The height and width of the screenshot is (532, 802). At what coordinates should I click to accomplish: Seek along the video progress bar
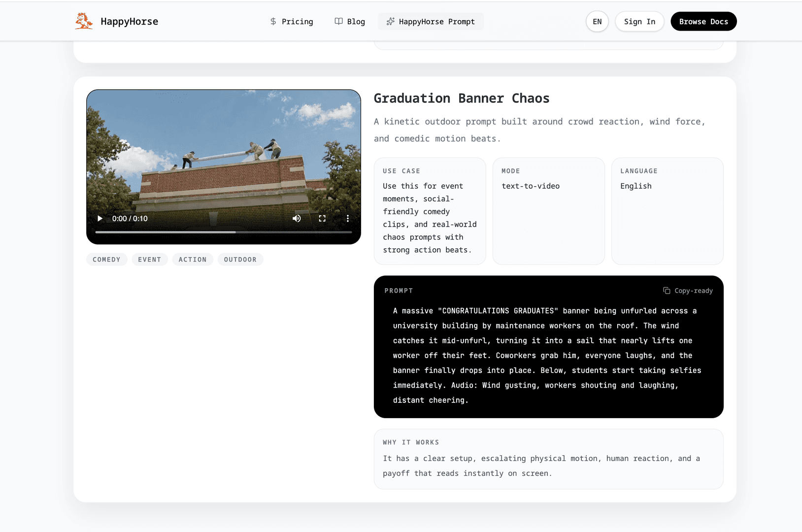click(x=224, y=232)
